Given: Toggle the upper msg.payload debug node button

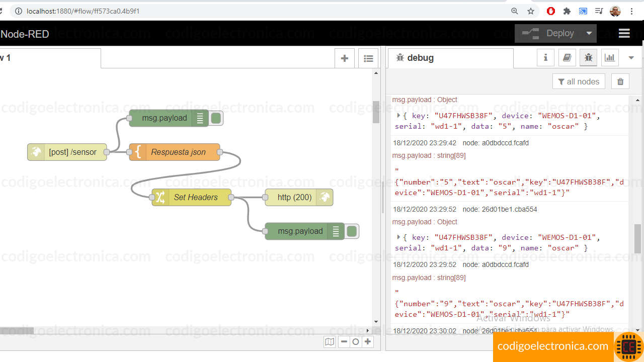Looking at the screenshot, I should (x=216, y=118).
